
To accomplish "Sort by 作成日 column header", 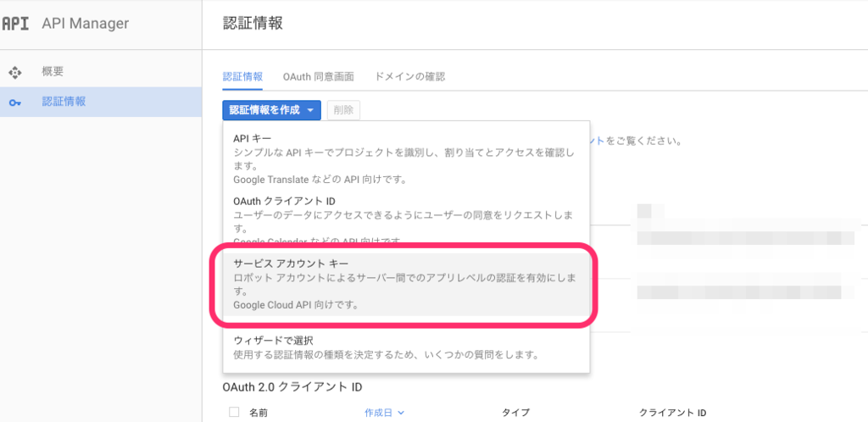I will 384,413.
